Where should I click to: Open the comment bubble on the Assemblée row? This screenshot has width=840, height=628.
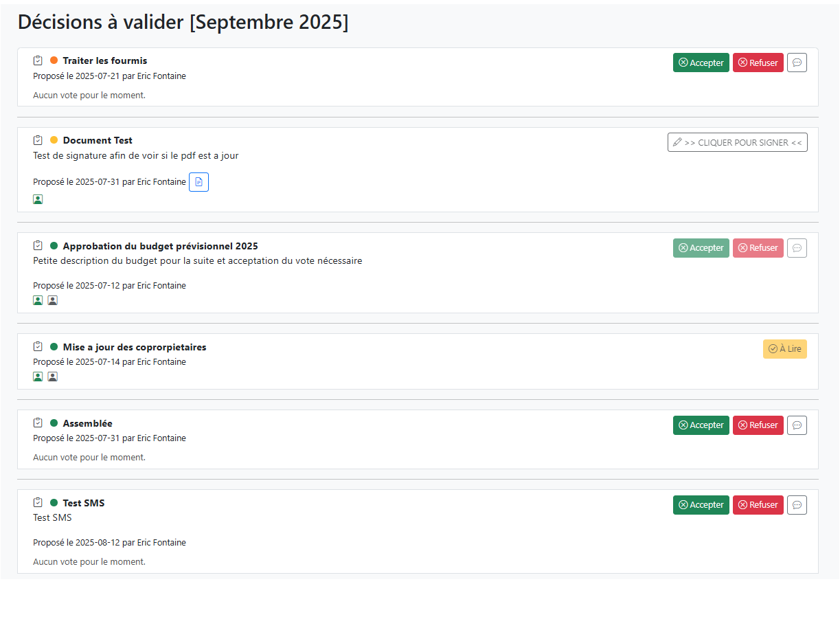797,425
